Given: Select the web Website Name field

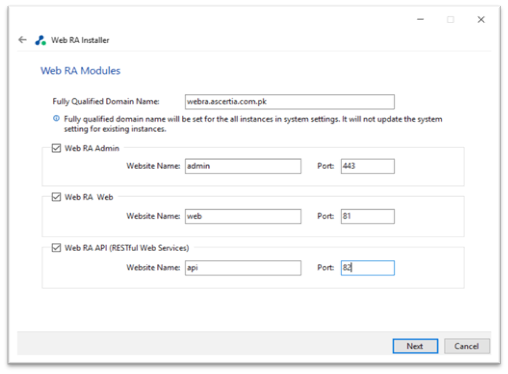Looking at the screenshot, I should click(x=243, y=216).
